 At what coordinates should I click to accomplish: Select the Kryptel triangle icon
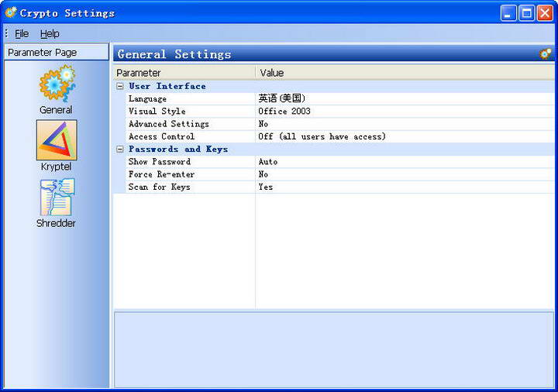click(57, 140)
